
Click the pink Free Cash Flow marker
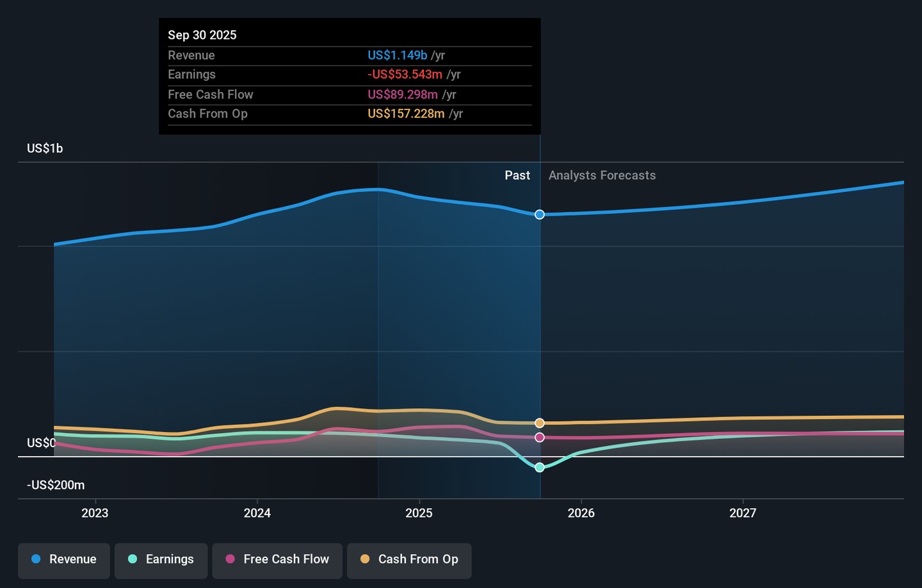point(540,438)
